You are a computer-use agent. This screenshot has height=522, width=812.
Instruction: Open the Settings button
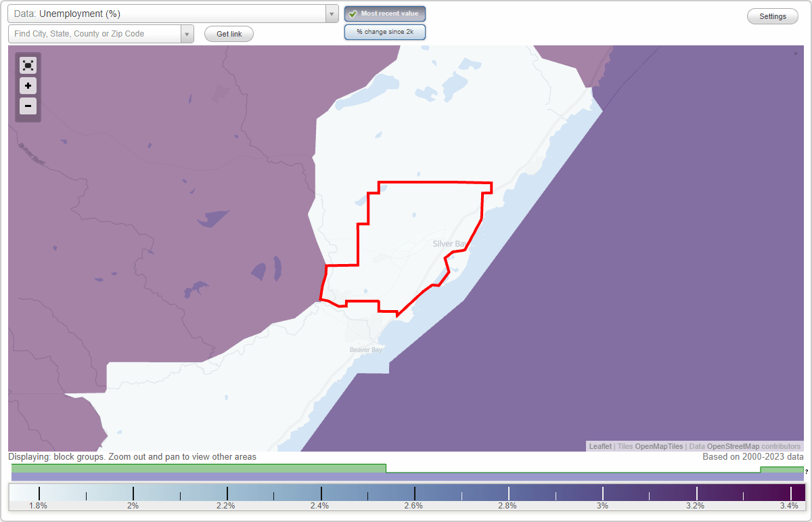point(773,16)
